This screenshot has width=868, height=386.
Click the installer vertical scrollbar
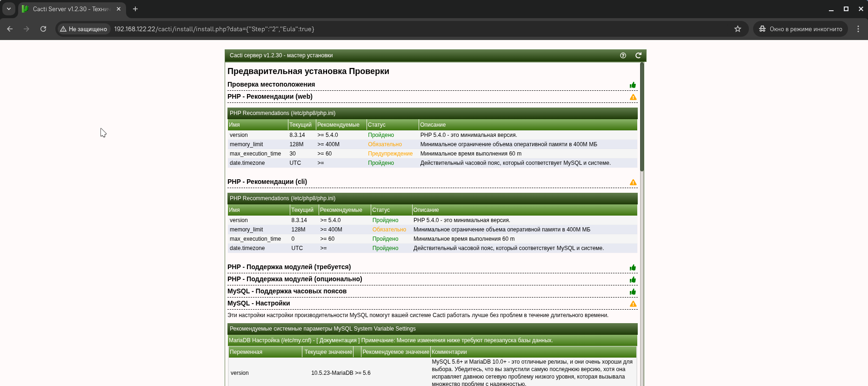[x=642, y=116]
